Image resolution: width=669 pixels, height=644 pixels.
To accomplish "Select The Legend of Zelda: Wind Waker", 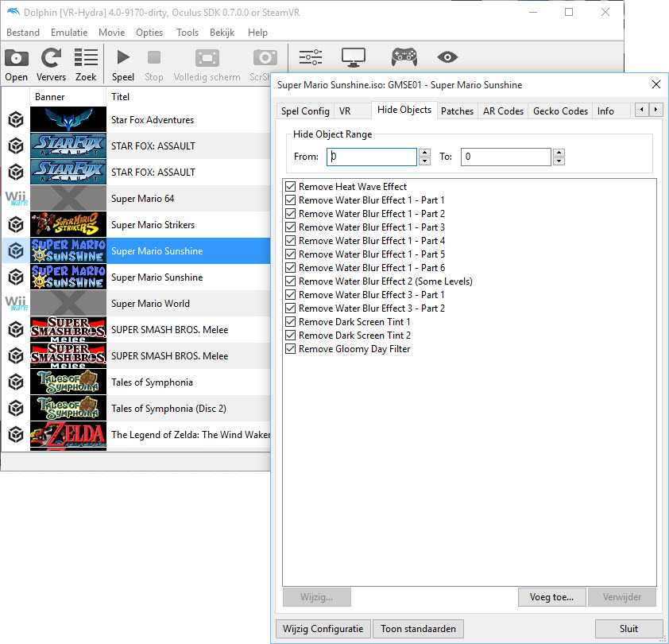I will pyautogui.click(x=190, y=435).
